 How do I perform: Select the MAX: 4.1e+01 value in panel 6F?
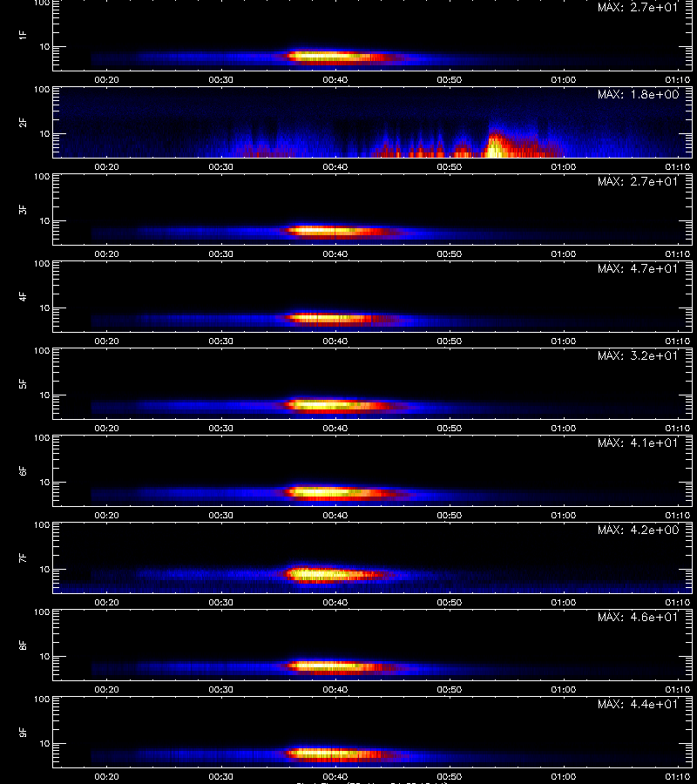click(x=638, y=443)
